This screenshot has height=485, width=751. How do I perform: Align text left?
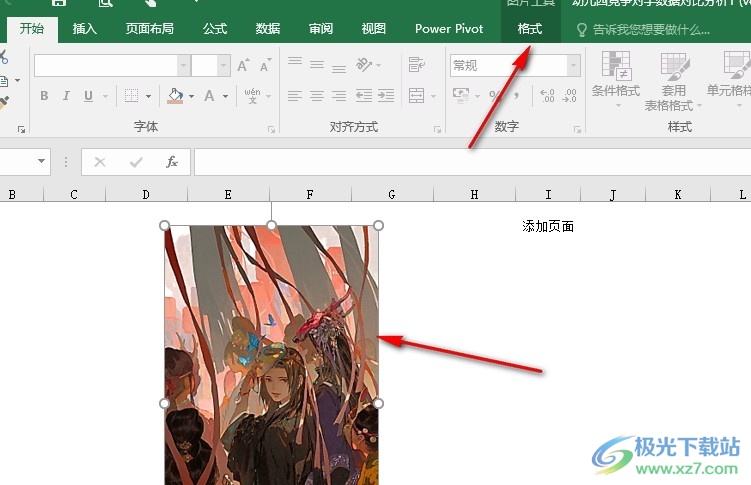tap(295, 96)
